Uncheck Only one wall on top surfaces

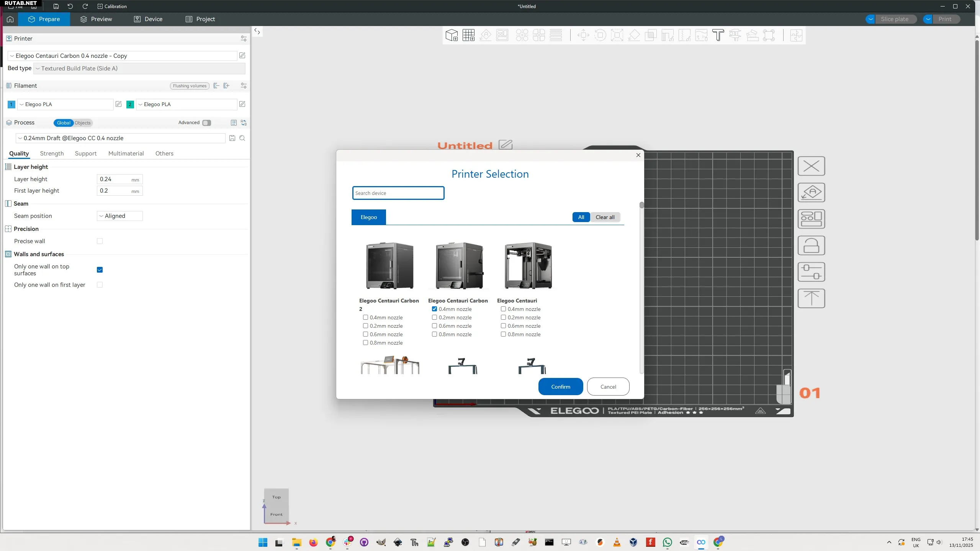(100, 270)
